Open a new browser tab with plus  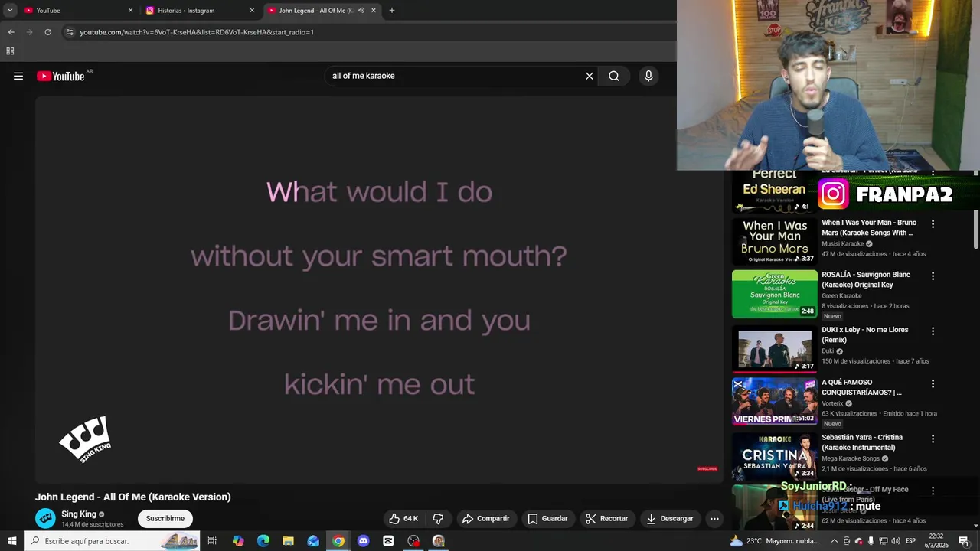392,11
